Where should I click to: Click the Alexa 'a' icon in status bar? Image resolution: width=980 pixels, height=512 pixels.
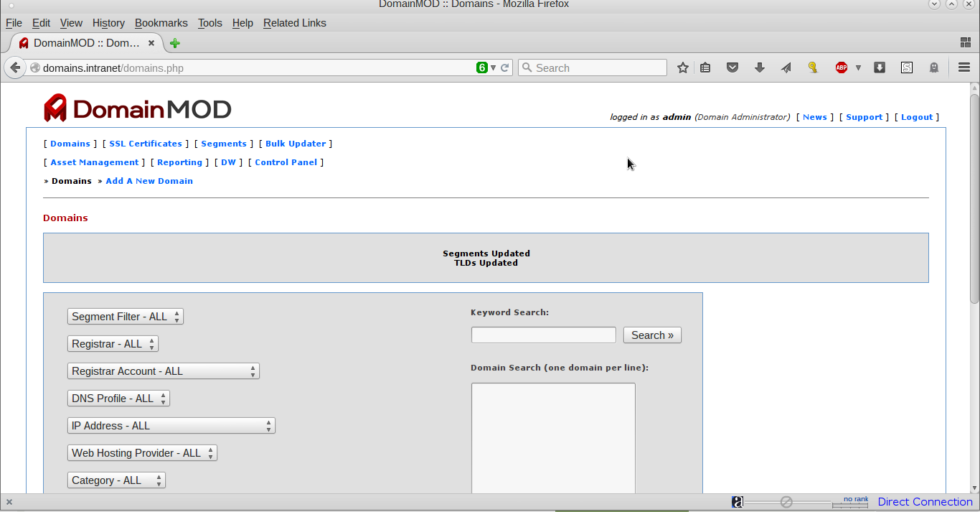(738, 502)
